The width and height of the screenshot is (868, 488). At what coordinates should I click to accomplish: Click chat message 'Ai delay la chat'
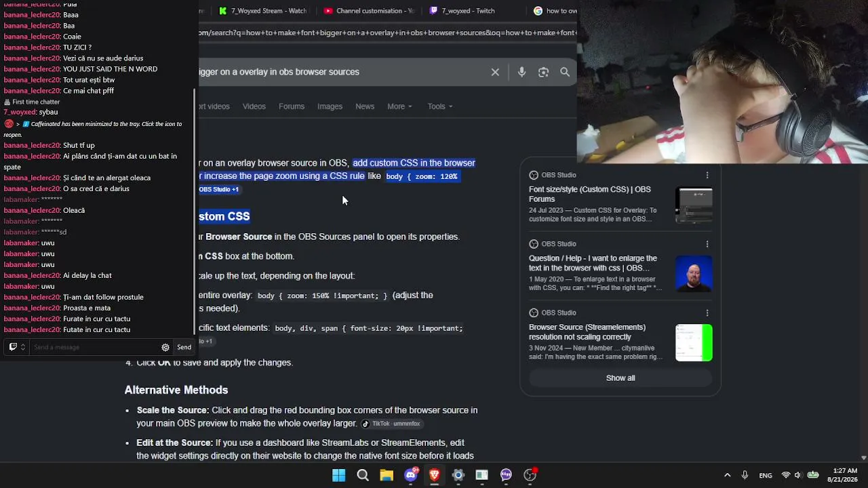[87, 275]
